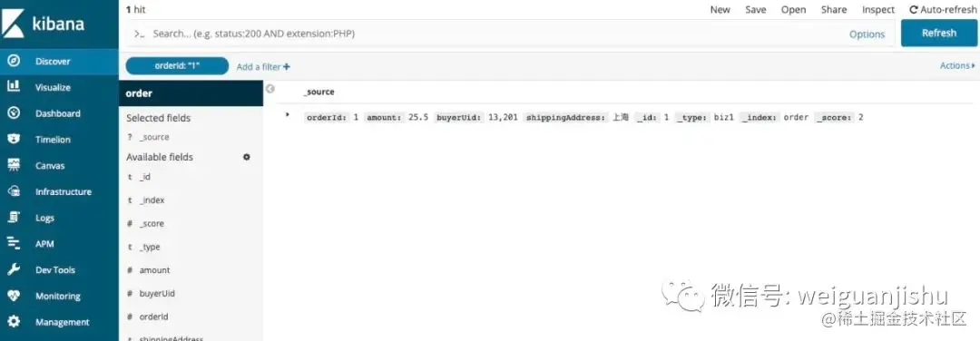Click the Auto-refresh circular arrow icon
This screenshot has height=341, width=980.
tap(914, 10)
